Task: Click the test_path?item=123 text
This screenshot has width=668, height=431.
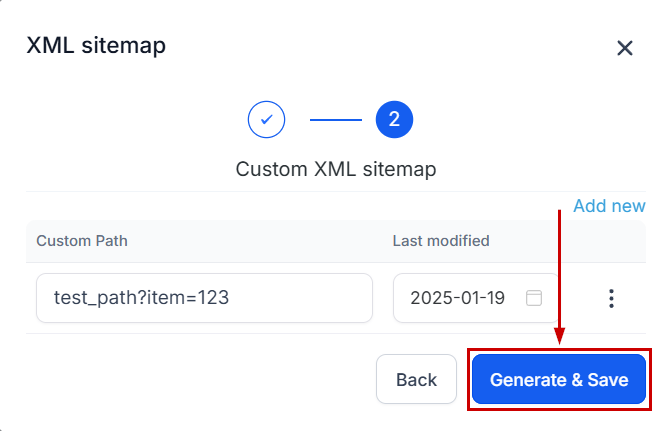Action: click(134, 298)
